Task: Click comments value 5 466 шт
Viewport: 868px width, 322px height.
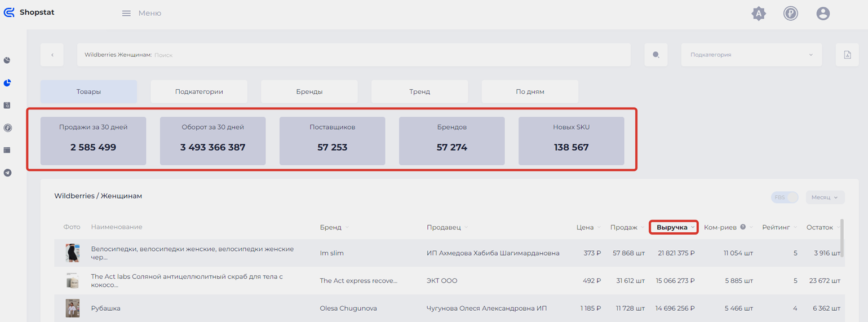Action: coord(738,308)
